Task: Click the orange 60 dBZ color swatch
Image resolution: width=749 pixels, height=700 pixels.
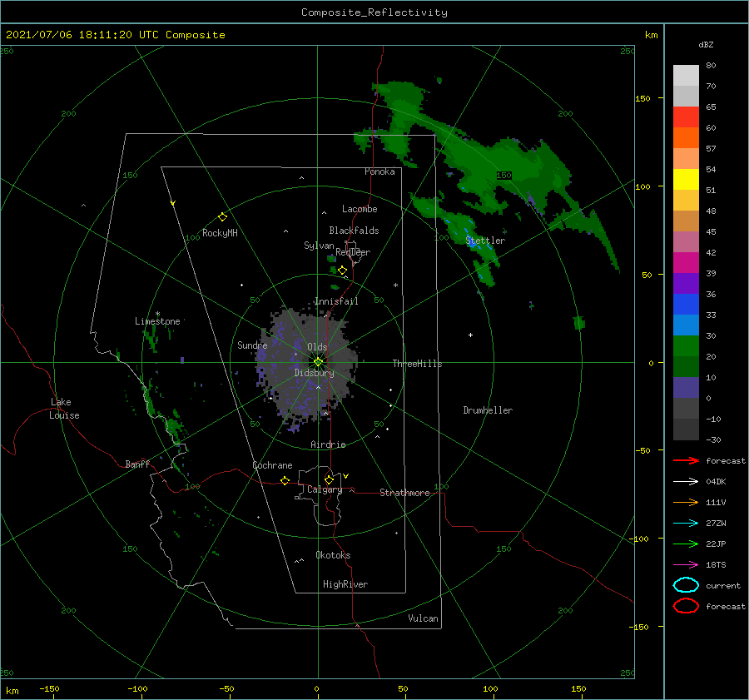Action: click(686, 138)
